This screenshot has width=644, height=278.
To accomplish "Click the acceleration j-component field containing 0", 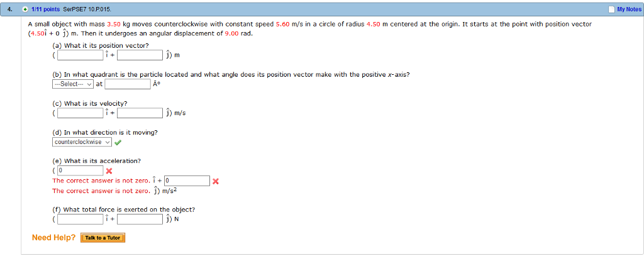I will pyautogui.click(x=187, y=181).
